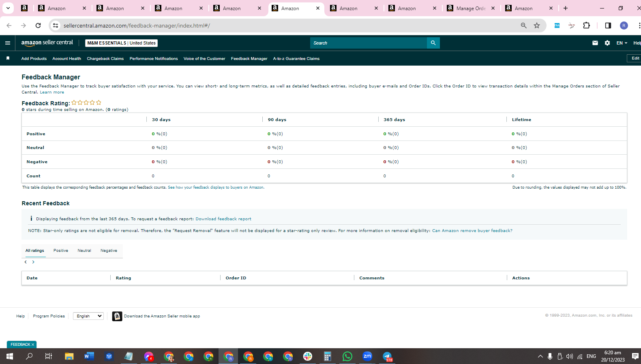This screenshot has width=641, height=364.
Task: Close the FEEDBACK floating button
Action: tap(33, 345)
